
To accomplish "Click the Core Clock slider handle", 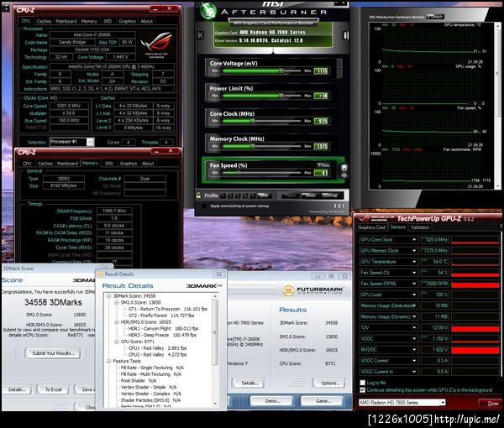I will tap(253, 121).
